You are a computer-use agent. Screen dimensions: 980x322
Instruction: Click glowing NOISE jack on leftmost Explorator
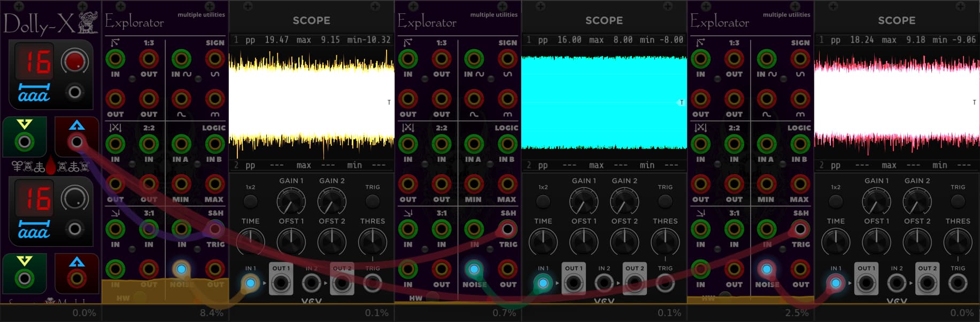click(x=181, y=269)
